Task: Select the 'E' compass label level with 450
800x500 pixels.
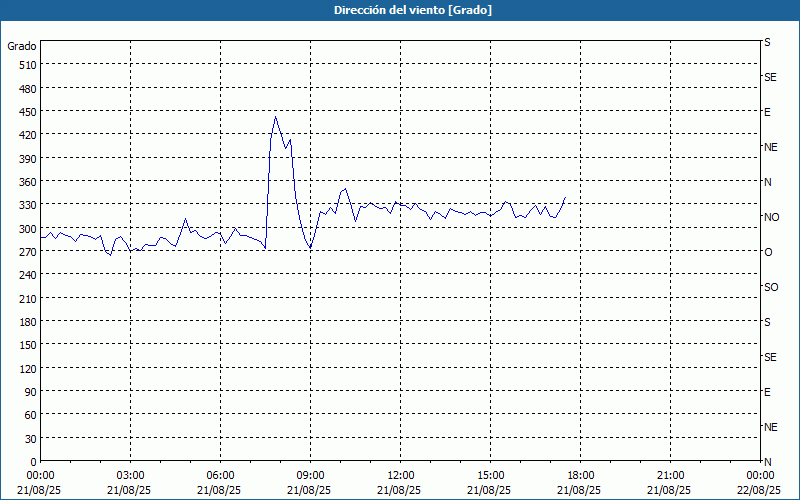Action: [767, 112]
